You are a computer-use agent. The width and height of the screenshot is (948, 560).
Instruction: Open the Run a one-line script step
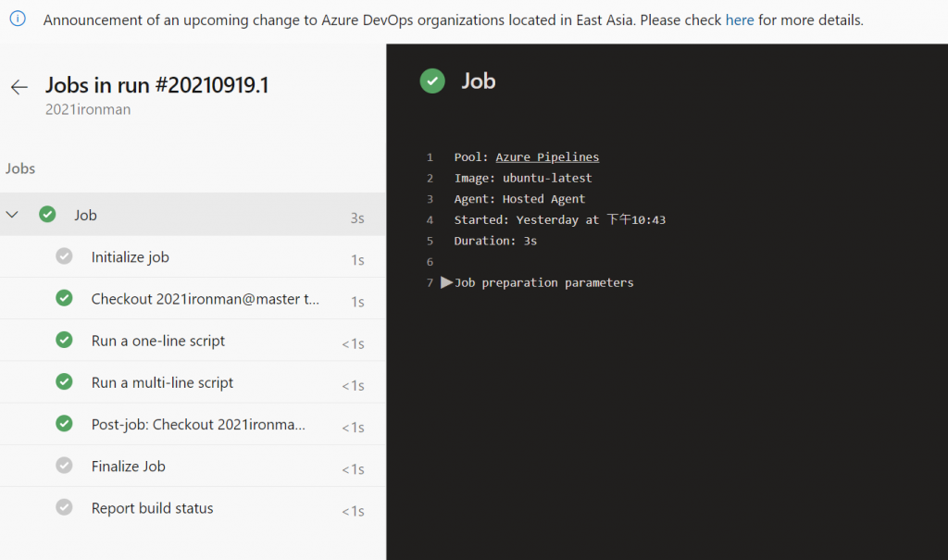(x=158, y=341)
